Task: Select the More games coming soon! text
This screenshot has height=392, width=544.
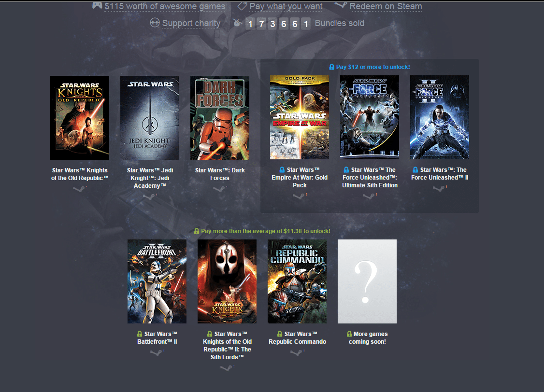Action: (368, 338)
